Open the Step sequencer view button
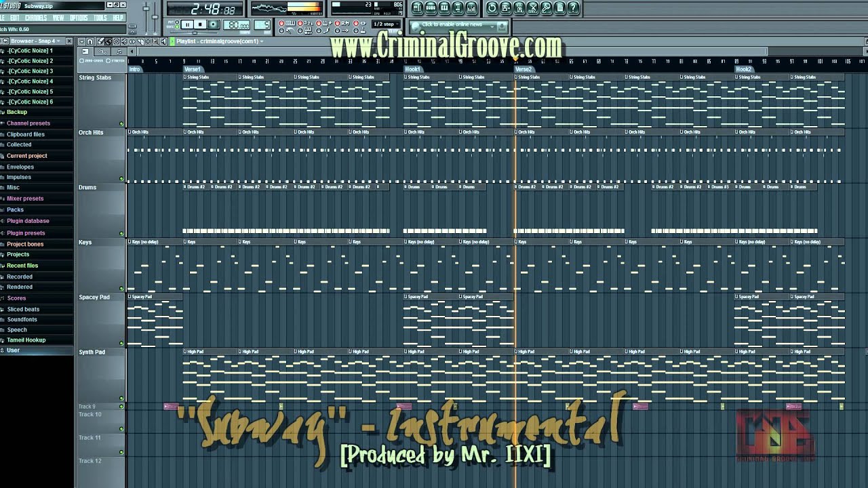This screenshot has height=488, width=868. tap(431, 8)
